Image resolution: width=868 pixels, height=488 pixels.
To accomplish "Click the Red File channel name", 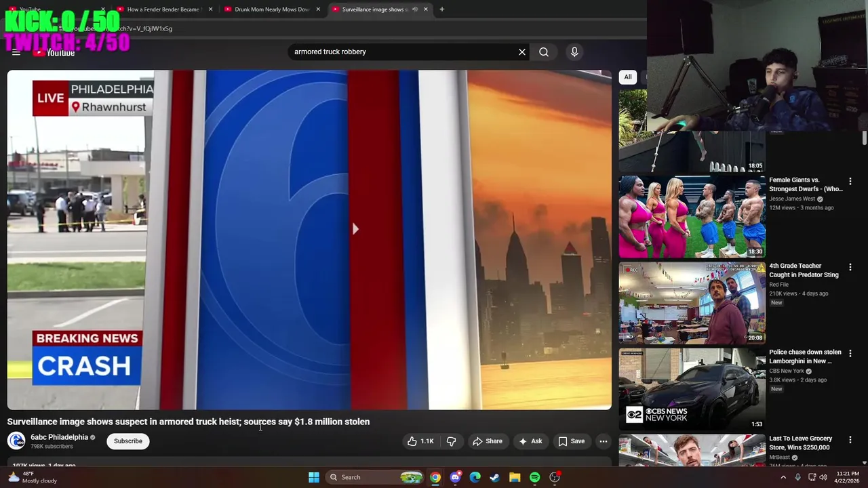I will [x=778, y=285].
